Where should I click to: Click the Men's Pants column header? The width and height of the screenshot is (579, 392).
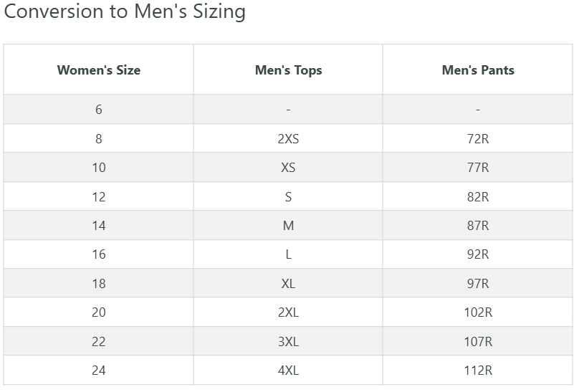point(478,70)
